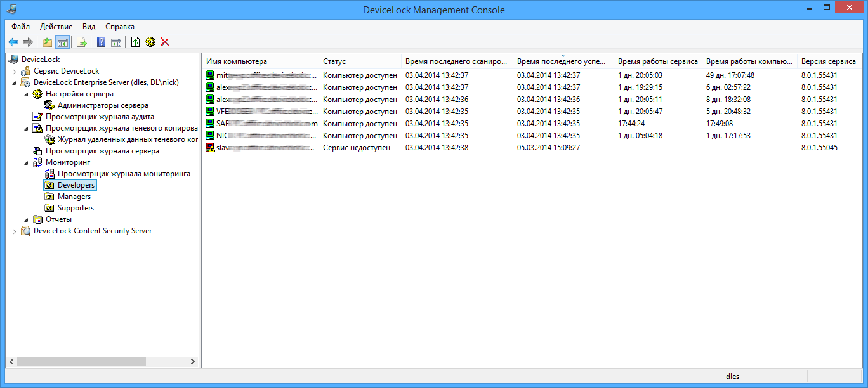
Task: Click the Мониторинг servers icon
Action: click(x=37, y=162)
